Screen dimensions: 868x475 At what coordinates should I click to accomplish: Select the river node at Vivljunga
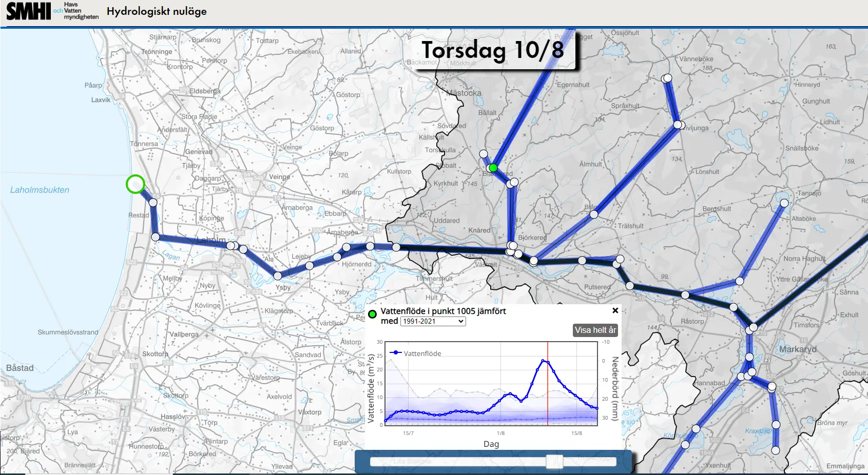pos(678,125)
